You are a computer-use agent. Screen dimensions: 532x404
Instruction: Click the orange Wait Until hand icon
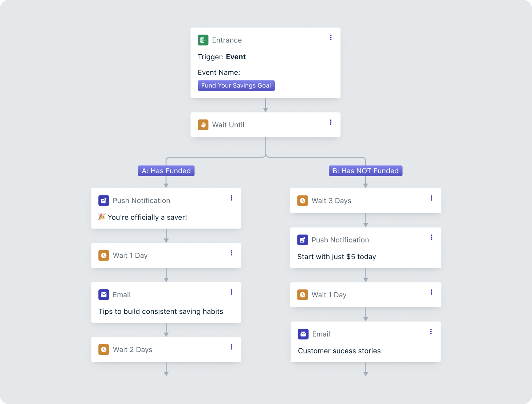[203, 125]
